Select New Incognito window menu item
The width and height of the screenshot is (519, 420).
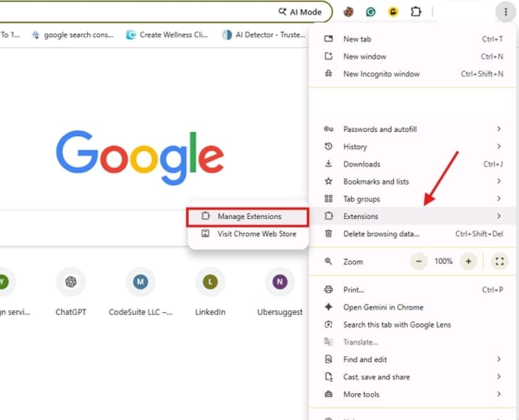(412, 74)
